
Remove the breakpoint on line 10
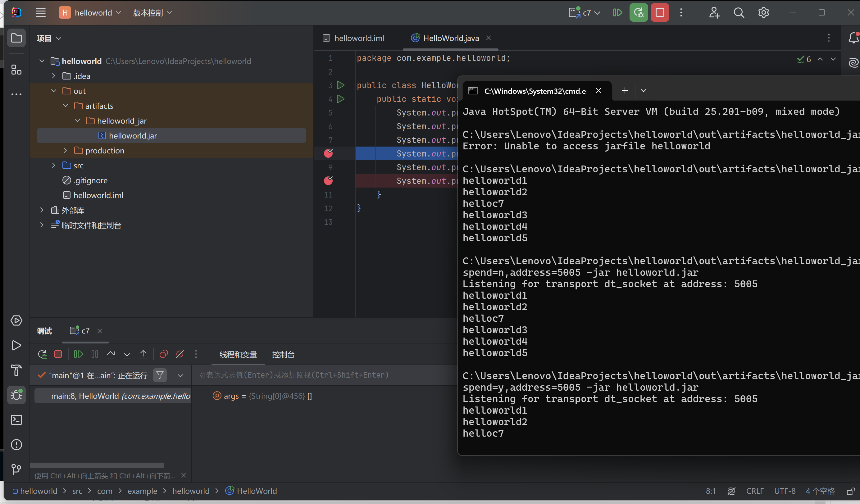pos(328,181)
